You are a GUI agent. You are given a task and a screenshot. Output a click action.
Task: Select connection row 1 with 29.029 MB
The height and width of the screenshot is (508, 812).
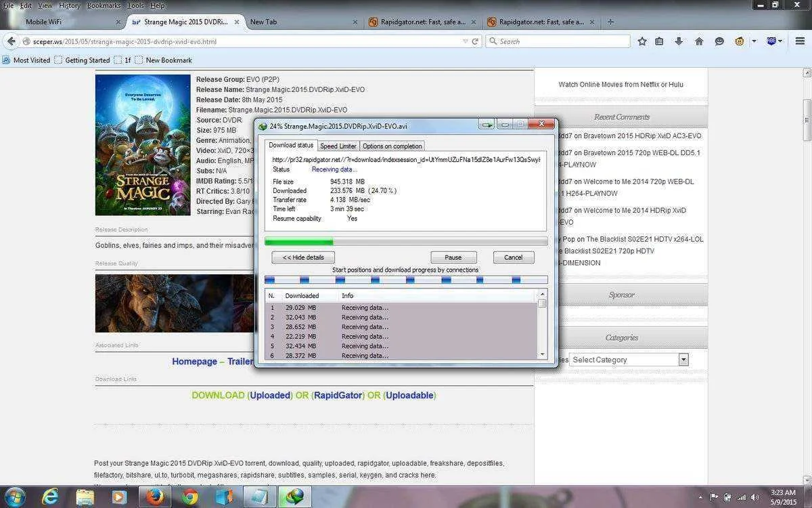pos(401,308)
